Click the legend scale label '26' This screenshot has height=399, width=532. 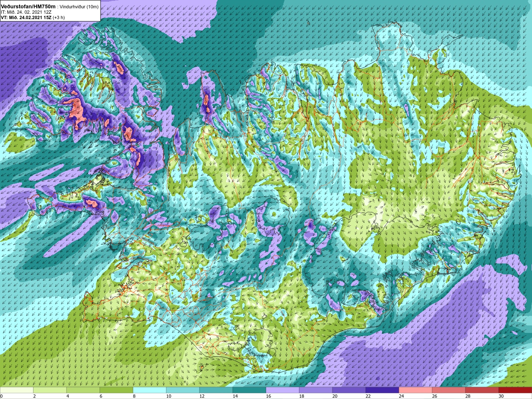tap(434, 396)
